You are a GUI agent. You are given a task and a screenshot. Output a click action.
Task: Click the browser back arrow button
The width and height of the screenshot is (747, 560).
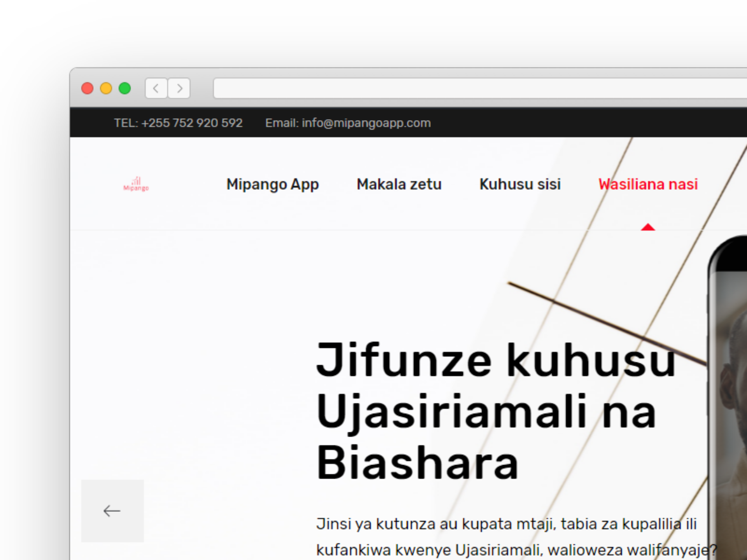(x=156, y=88)
